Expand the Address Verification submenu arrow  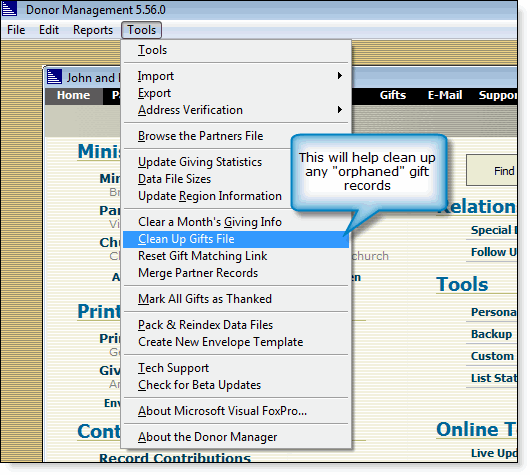pos(340,110)
